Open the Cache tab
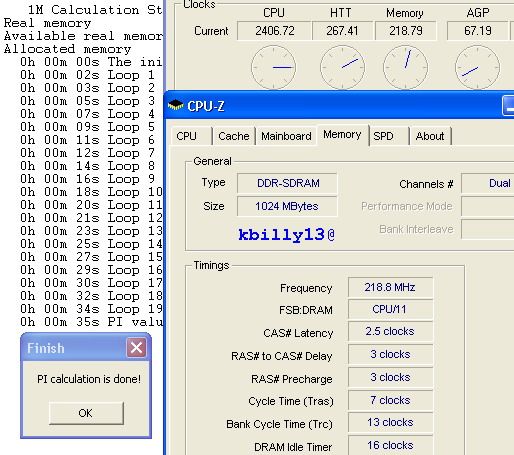 [234, 136]
